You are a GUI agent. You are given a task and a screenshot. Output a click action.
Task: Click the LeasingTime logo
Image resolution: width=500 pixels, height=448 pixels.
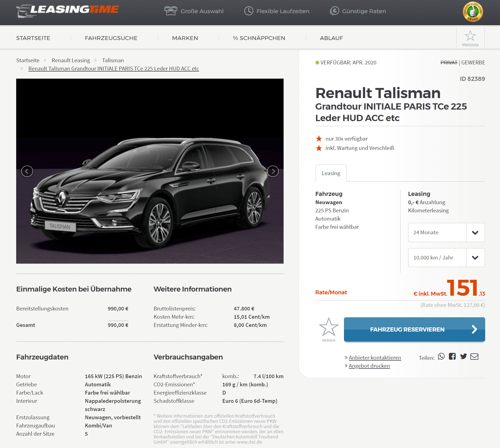point(67,11)
